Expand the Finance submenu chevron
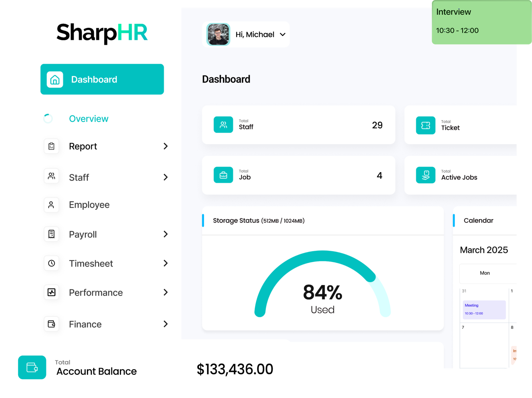 (166, 324)
